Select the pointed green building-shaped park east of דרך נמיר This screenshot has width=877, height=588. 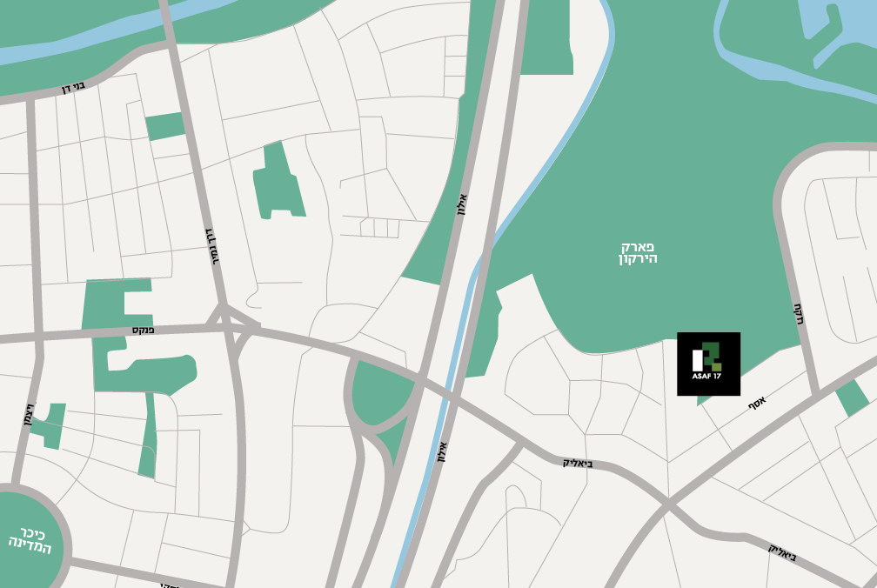[278, 180]
